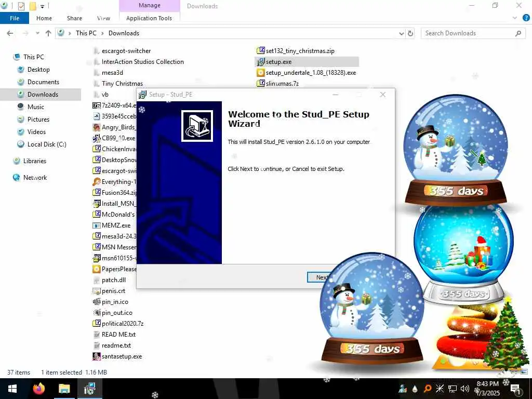The height and width of the screenshot is (399, 532).
Task: Open the Application Tools tab
Action: (149, 18)
